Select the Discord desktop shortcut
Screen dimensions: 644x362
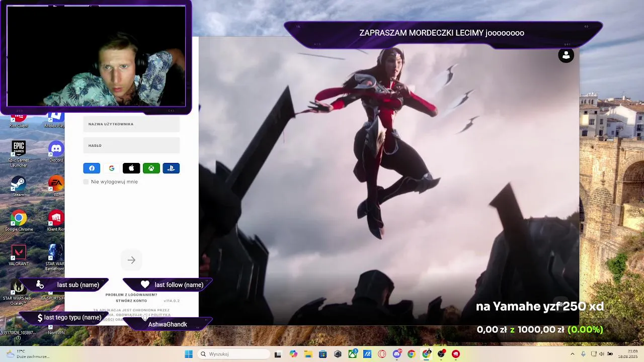click(x=56, y=151)
